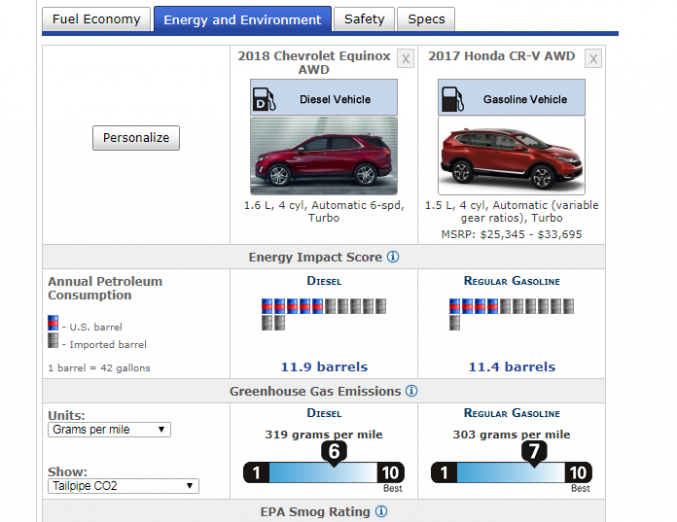Screen dimensions: 677x522
Task: Remove the 2018 Chevrolet Equinox from comparison
Action: pos(406,59)
